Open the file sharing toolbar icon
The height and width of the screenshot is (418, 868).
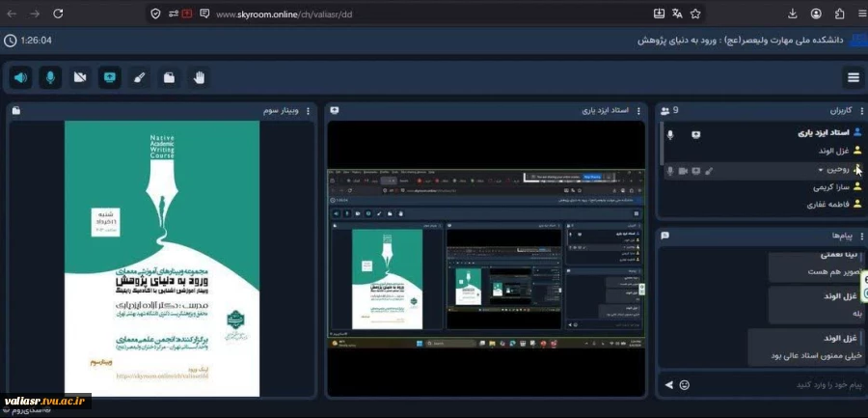click(169, 77)
